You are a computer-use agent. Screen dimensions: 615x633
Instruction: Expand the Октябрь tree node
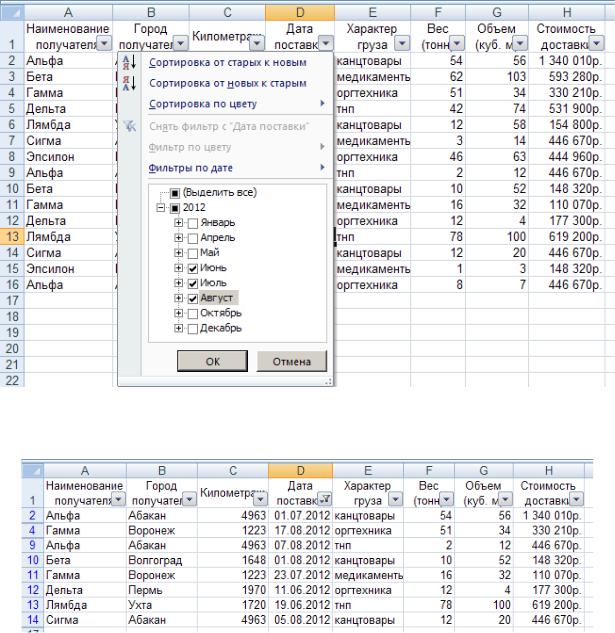coord(178,313)
